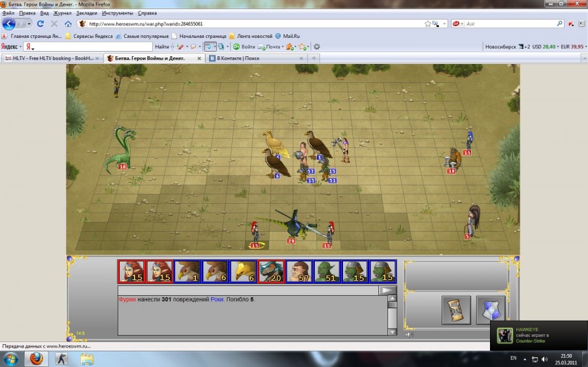This screenshot has height=367, width=588.
Task: Open the Инструменты menu
Action: click(118, 13)
